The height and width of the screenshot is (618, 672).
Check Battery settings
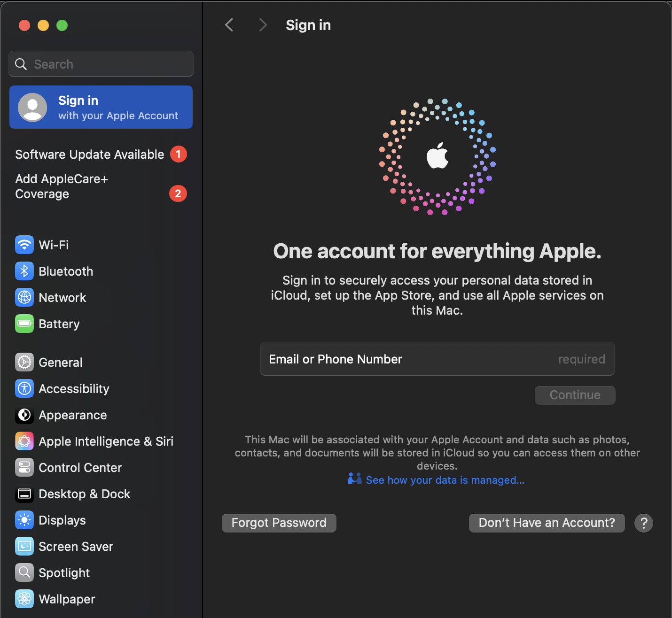(59, 324)
